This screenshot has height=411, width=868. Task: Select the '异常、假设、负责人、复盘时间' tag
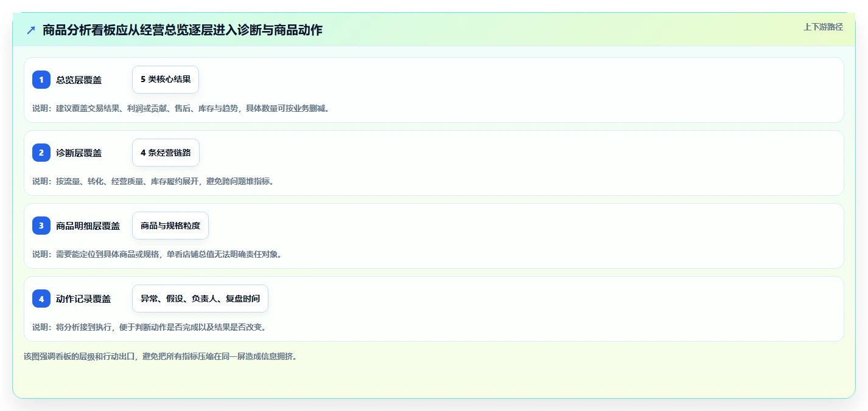200,299
